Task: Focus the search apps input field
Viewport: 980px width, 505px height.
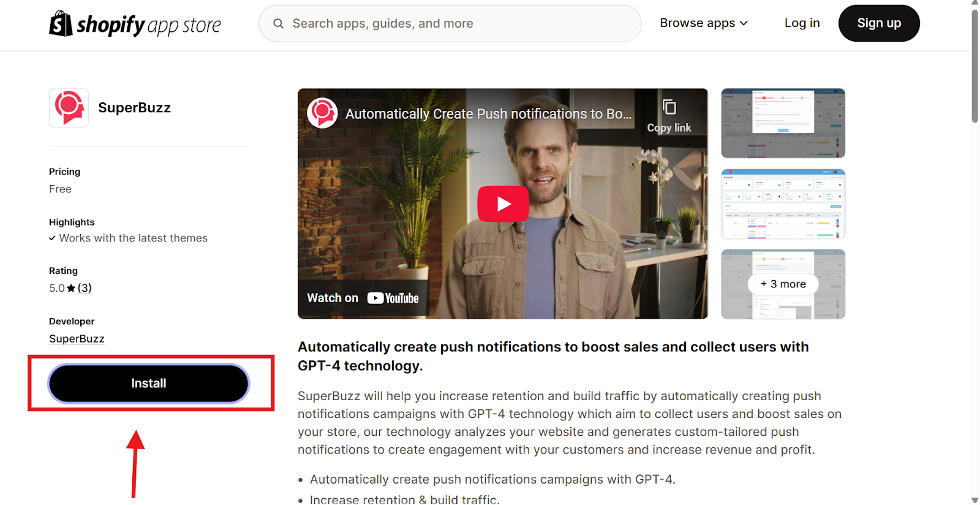Action: [450, 23]
